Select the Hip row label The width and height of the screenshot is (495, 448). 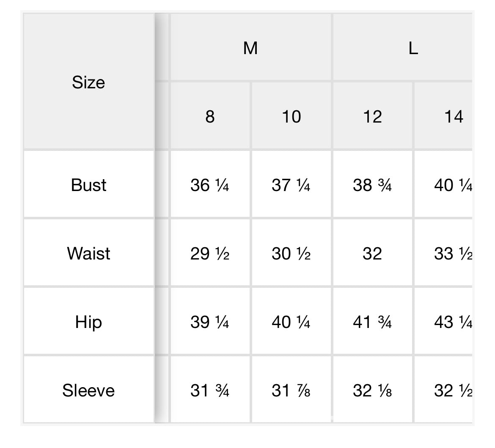coord(88,322)
